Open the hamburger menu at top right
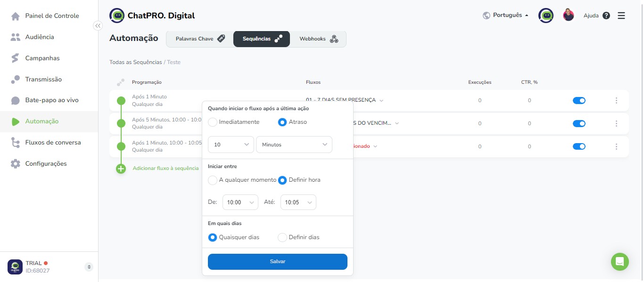Viewport: 644px width, 282px height. pyautogui.click(x=621, y=16)
